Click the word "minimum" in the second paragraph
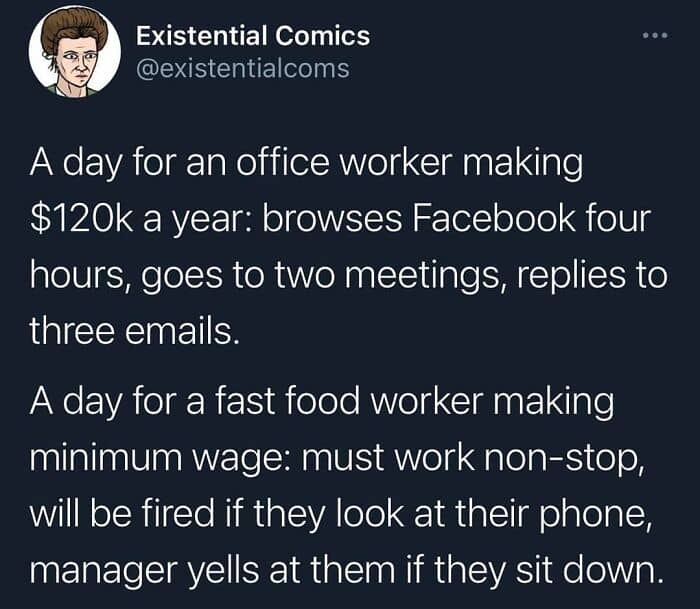This screenshot has height=609, width=700. (x=106, y=458)
